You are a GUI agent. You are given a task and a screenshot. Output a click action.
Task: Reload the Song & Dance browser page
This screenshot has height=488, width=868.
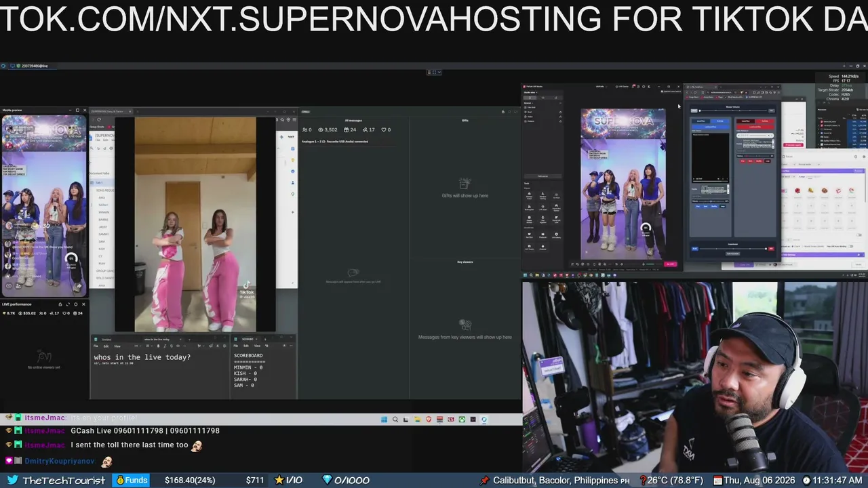(99, 120)
